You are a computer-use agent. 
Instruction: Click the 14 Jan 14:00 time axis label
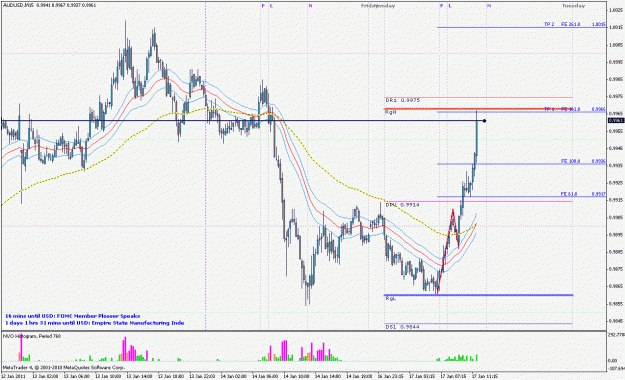pyautogui.click(x=328, y=376)
